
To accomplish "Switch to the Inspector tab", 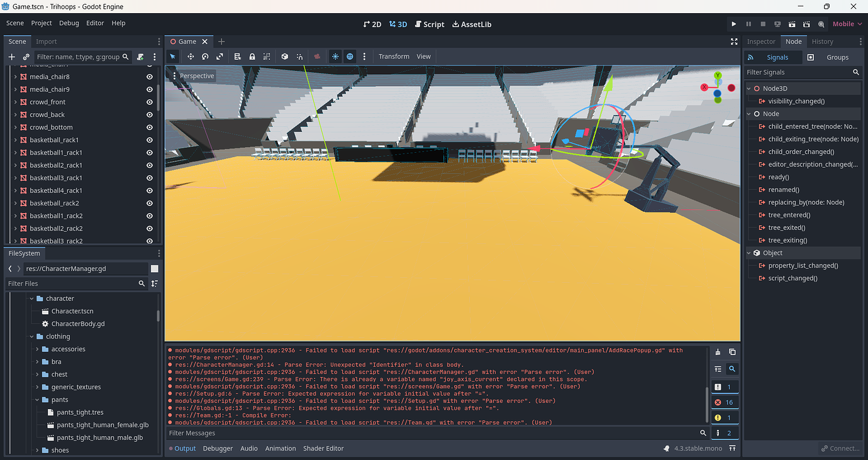I will tap(761, 41).
